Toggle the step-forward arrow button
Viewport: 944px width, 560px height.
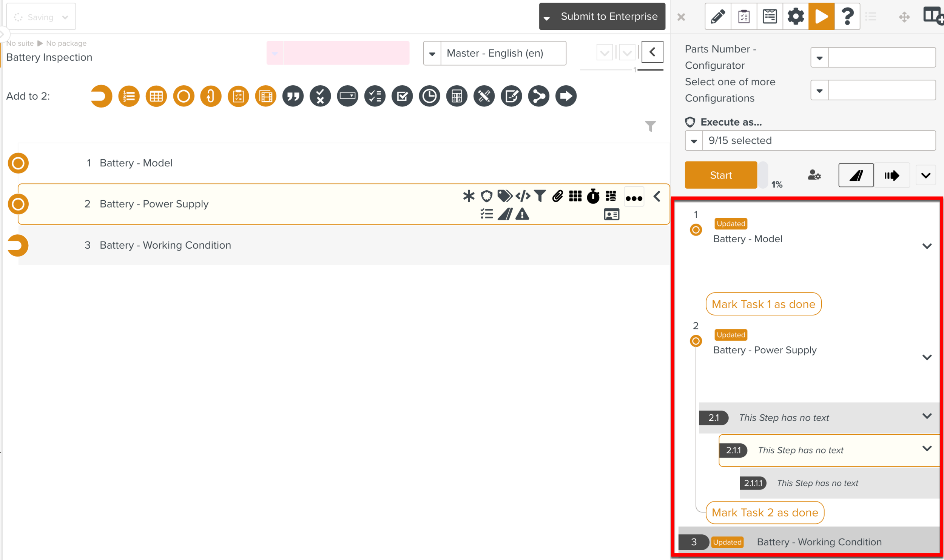[892, 175]
